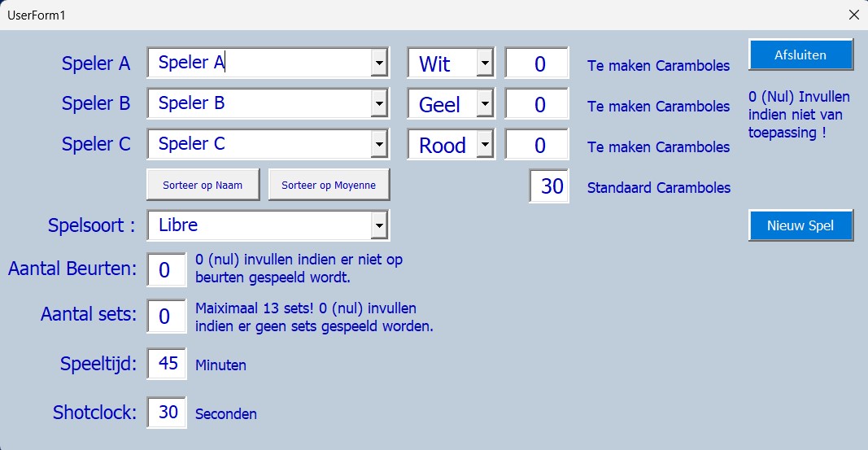Focus Speler C caramboles input field
Image resolution: width=868 pixels, height=450 pixels.
[x=537, y=145]
